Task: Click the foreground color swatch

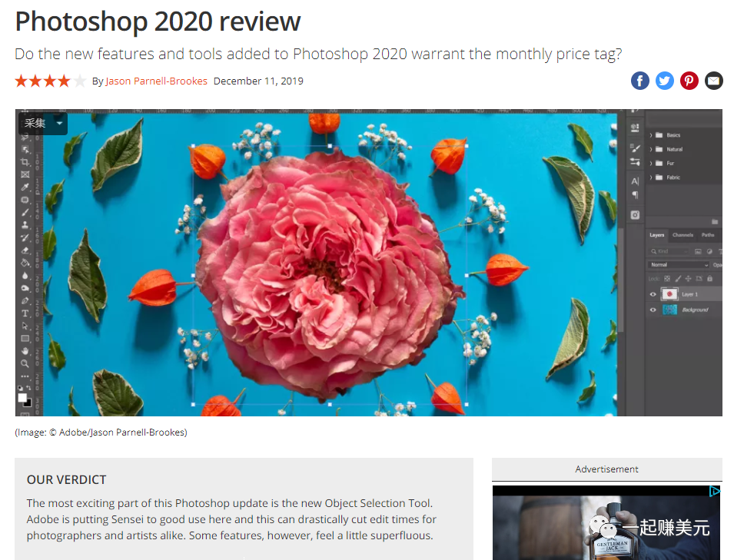Action: 22,398
